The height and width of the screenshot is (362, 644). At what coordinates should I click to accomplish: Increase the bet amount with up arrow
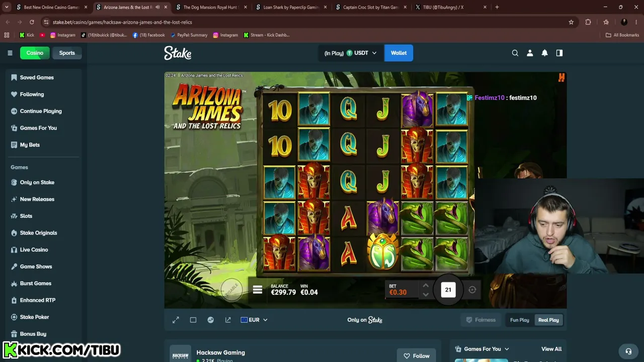[x=425, y=286]
